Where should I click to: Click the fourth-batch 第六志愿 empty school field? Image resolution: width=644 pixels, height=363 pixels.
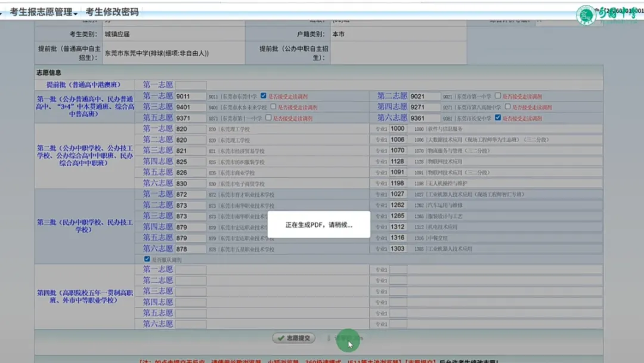(x=191, y=324)
